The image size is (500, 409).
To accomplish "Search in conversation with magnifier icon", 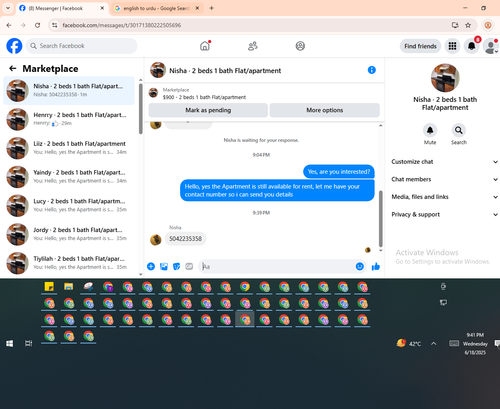I will tap(459, 130).
